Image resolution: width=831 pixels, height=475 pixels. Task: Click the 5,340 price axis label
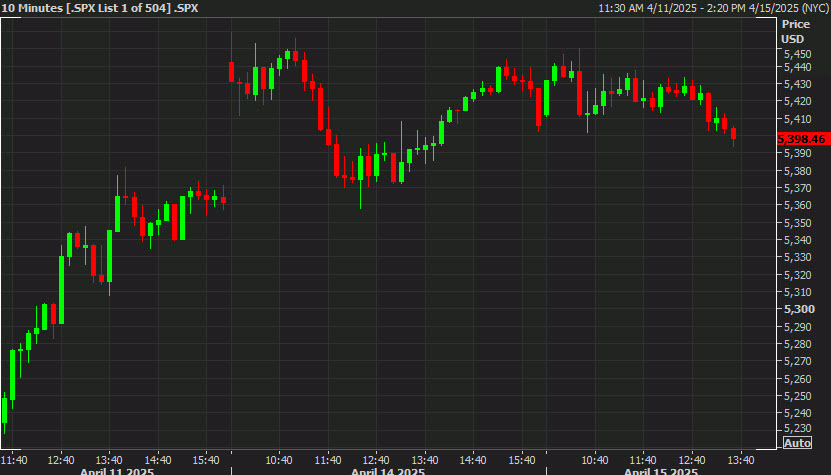coord(798,240)
